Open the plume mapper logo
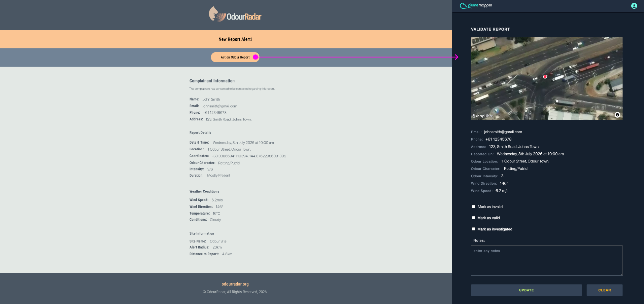The width and height of the screenshot is (644, 304). pyautogui.click(x=476, y=5)
